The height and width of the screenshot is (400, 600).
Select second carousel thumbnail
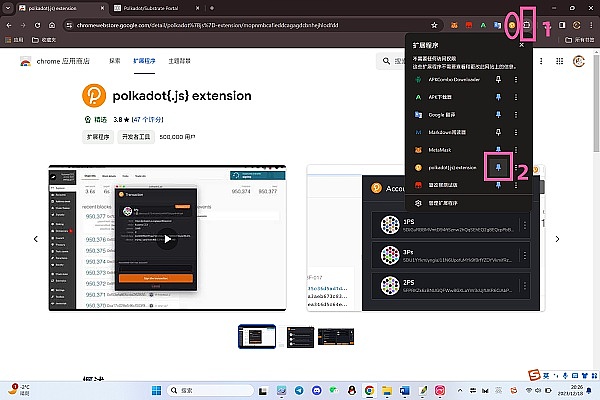[x=300, y=337]
